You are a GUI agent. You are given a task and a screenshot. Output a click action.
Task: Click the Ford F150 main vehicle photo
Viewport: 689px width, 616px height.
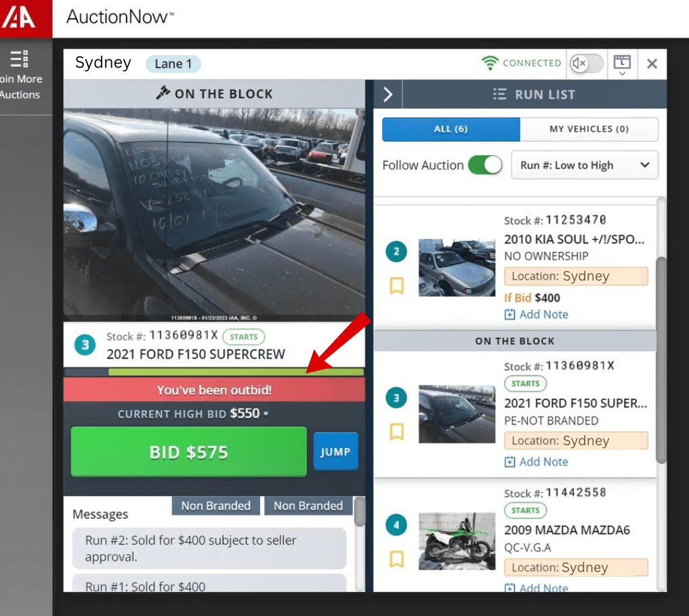point(214,214)
